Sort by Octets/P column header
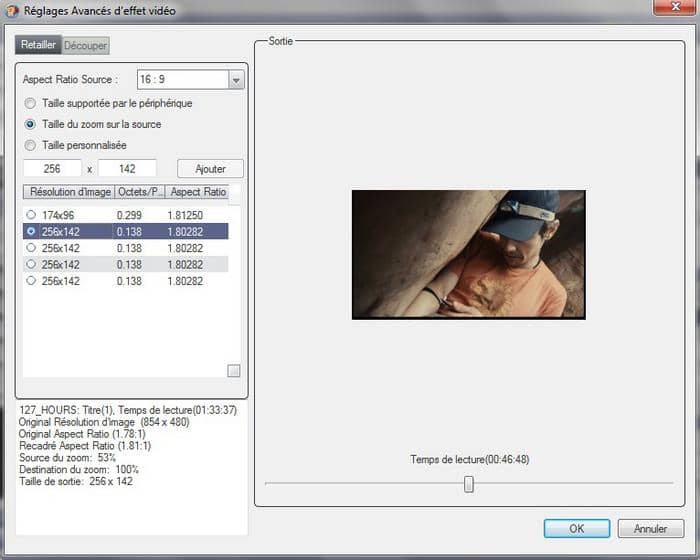 click(x=140, y=192)
